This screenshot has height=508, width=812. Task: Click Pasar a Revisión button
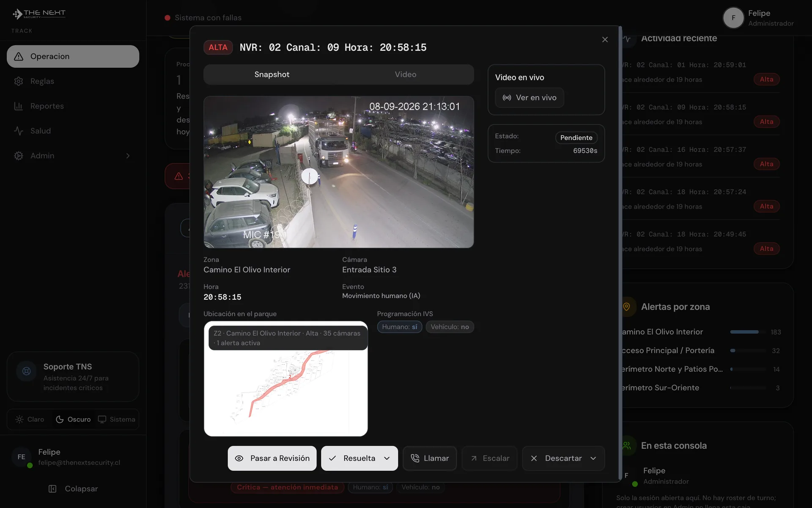pos(272,458)
